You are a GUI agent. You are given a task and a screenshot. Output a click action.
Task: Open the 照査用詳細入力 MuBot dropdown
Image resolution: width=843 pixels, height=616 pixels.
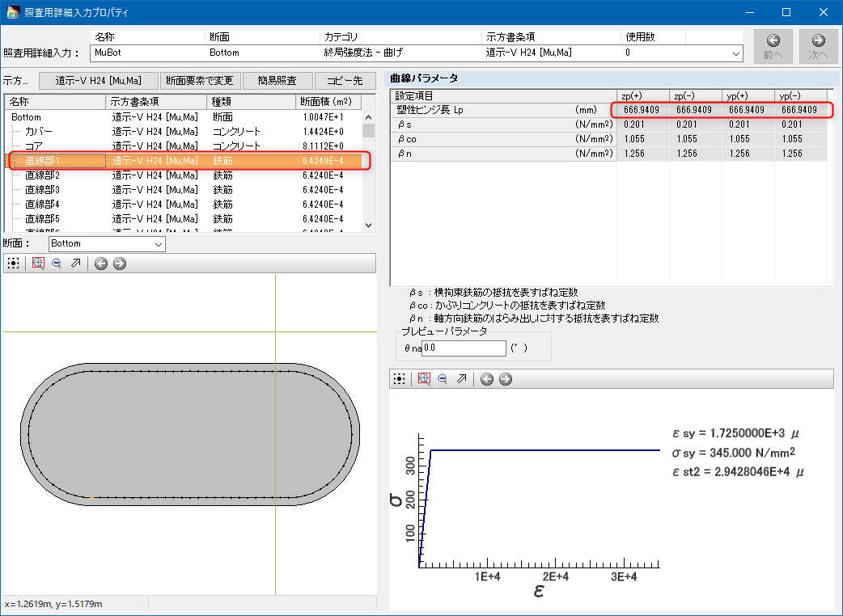tap(735, 53)
